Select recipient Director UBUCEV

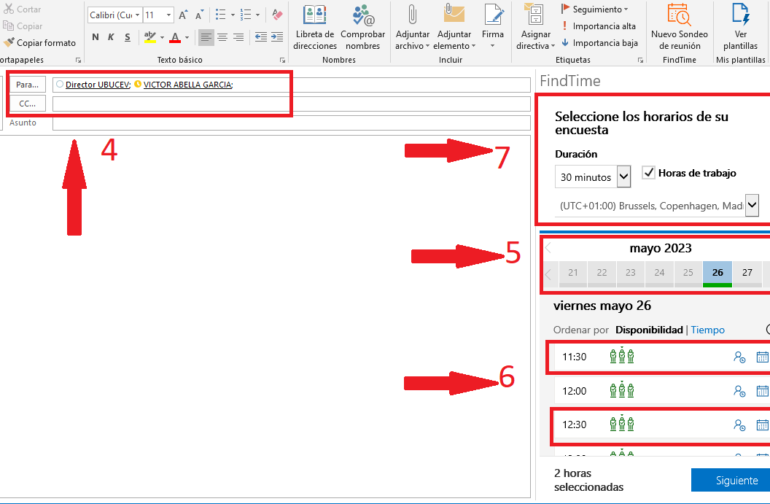tap(98, 84)
